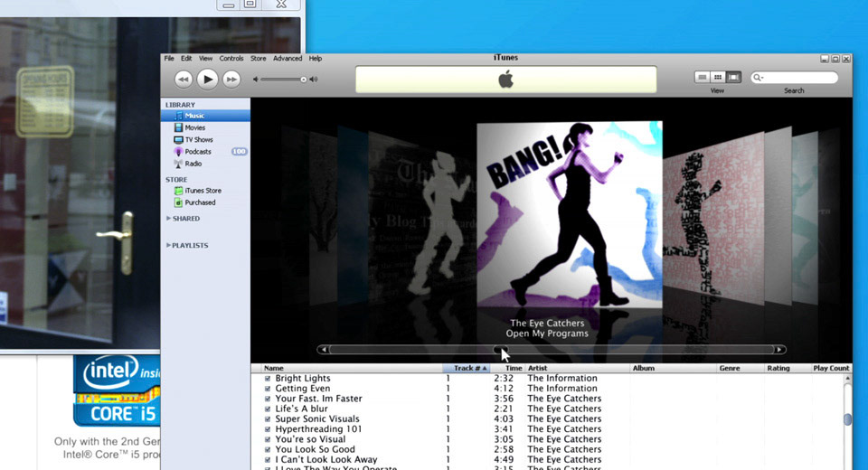Image resolution: width=868 pixels, height=470 pixels.
Task: Uncheck the Getting Even song checkbox
Action: 268,389
